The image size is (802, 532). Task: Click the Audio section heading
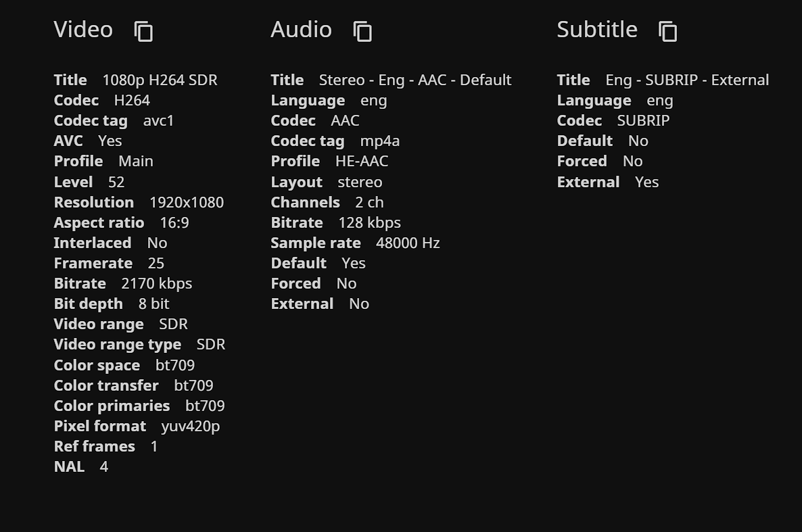click(x=301, y=30)
